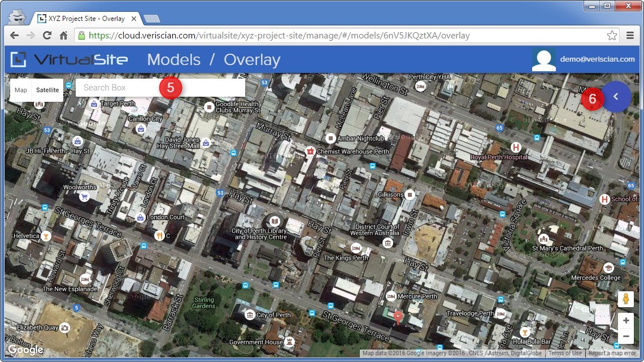The height and width of the screenshot is (362, 644).
Task: Click JB Hi-Fi Perth shopping marker
Action: [x=77, y=141]
